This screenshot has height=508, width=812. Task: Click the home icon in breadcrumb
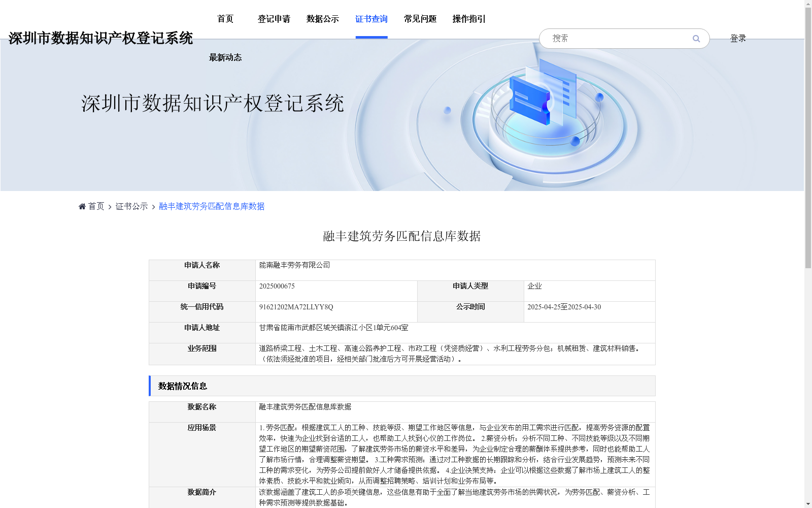(82, 206)
